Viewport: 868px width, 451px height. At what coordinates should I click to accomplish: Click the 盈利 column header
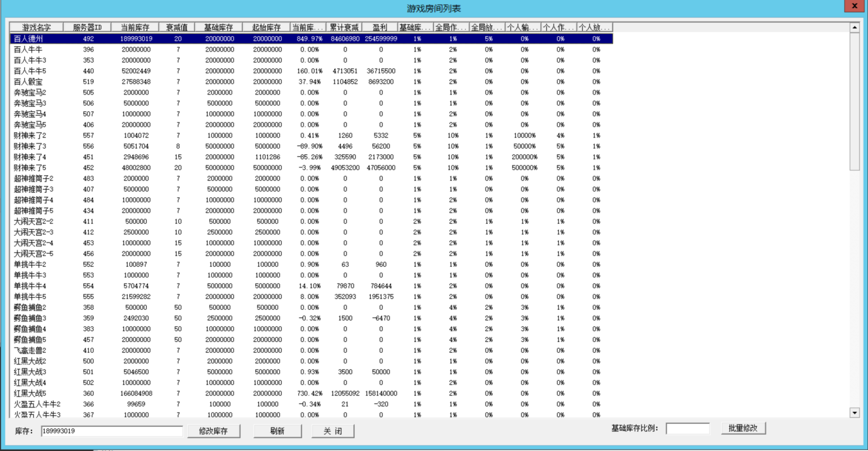(380, 27)
